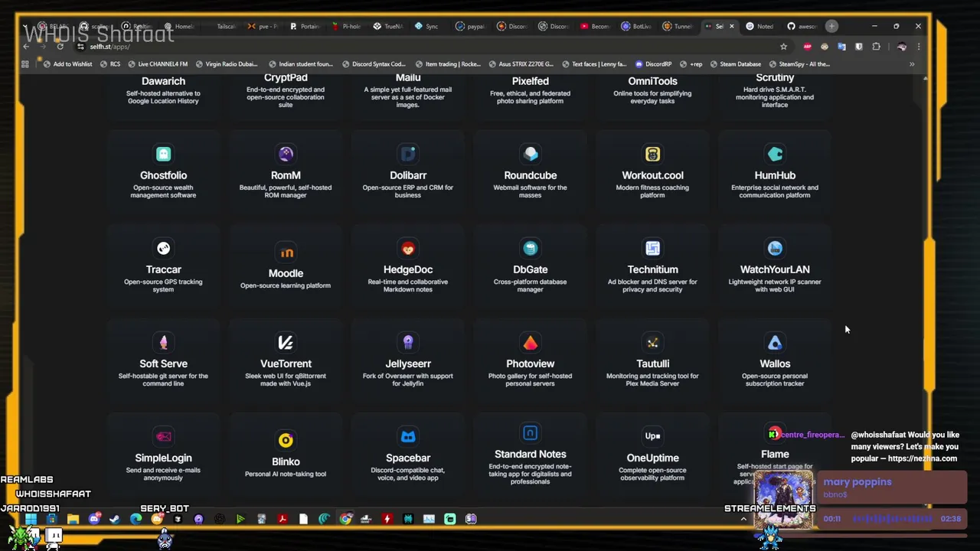Image resolution: width=980 pixels, height=551 pixels.
Task: Open the HumHub app icon
Action: (x=775, y=154)
